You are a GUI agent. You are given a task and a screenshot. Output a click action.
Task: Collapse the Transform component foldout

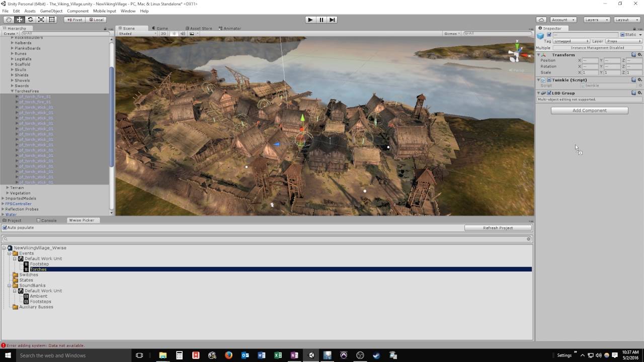point(538,55)
